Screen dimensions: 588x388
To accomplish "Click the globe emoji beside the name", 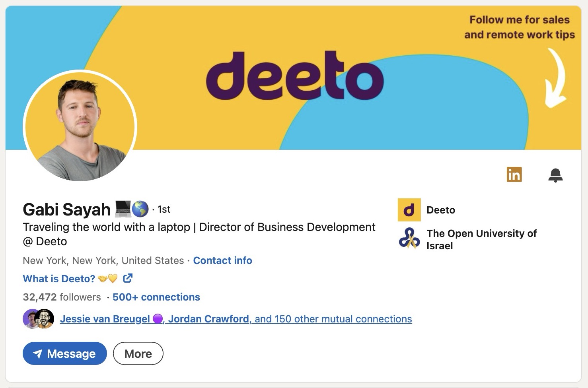I will tap(140, 209).
